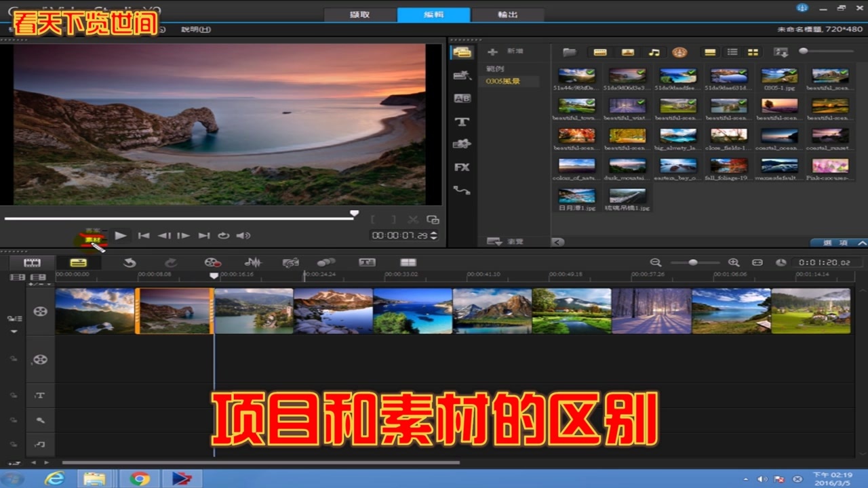Adjust the library thumbnail size slider
The height and width of the screenshot is (488, 868).
[x=804, y=51]
